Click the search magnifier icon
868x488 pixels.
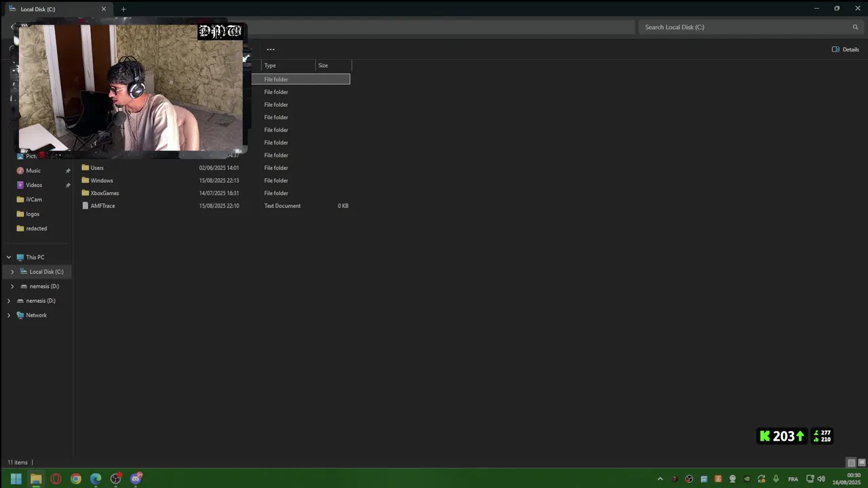click(855, 27)
